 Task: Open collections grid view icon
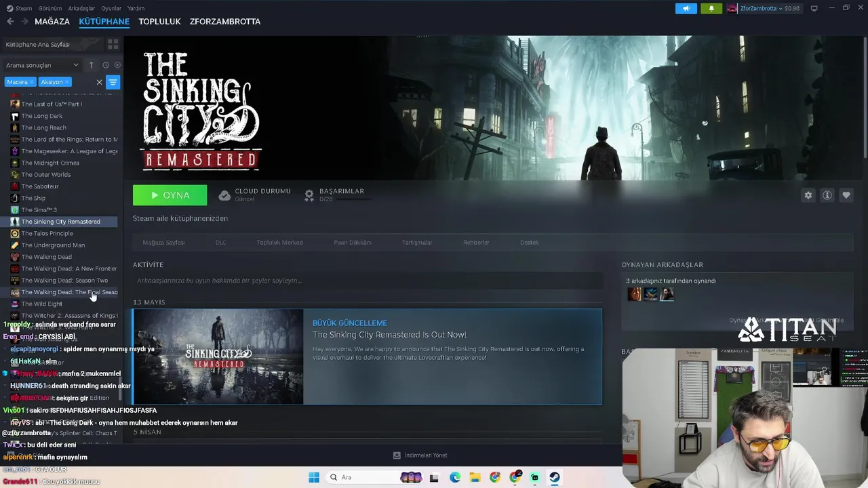113,44
